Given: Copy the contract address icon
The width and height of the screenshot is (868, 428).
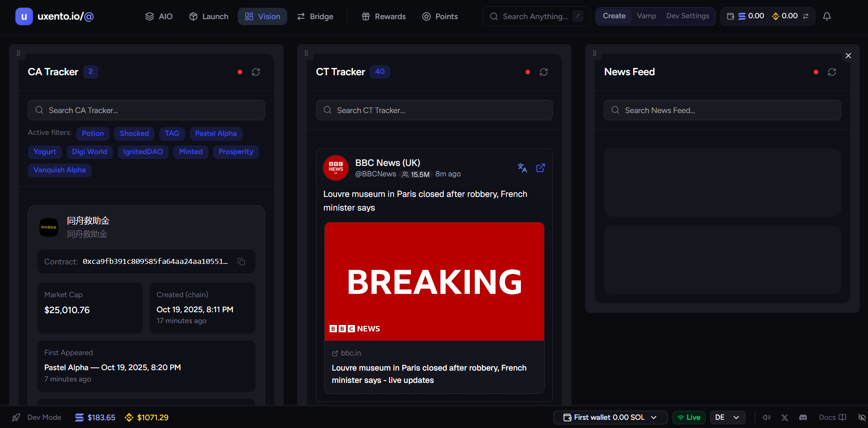Looking at the screenshot, I should coord(241,262).
